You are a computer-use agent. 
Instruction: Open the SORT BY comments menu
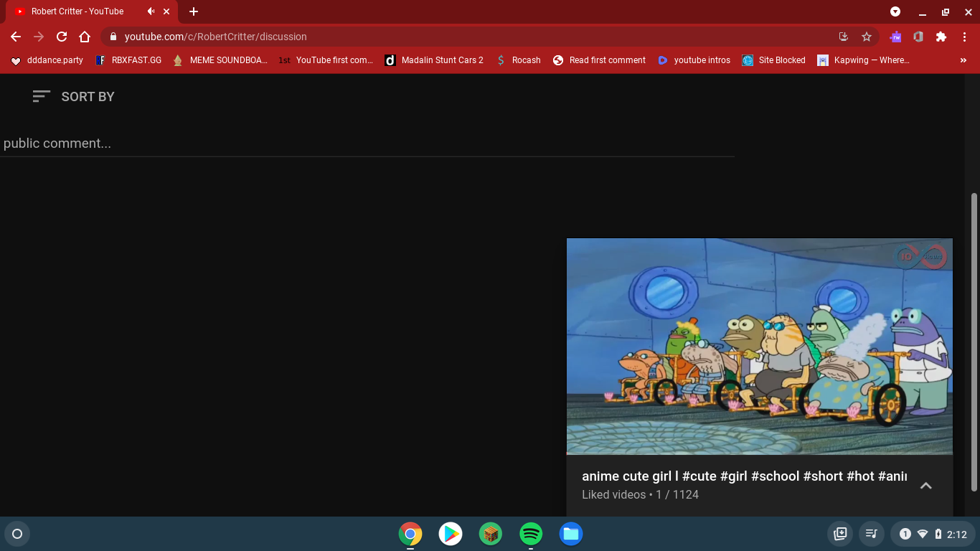click(73, 97)
